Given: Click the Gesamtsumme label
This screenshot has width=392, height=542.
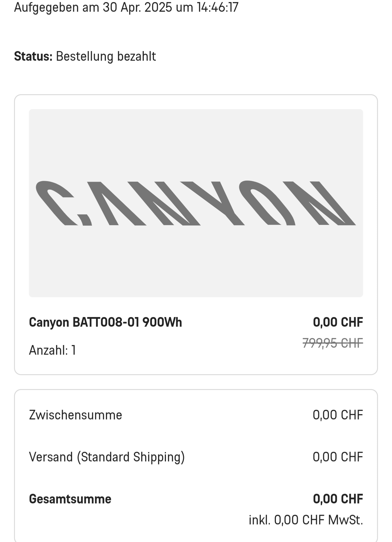Looking at the screenshot, I should tap(70, 499).
